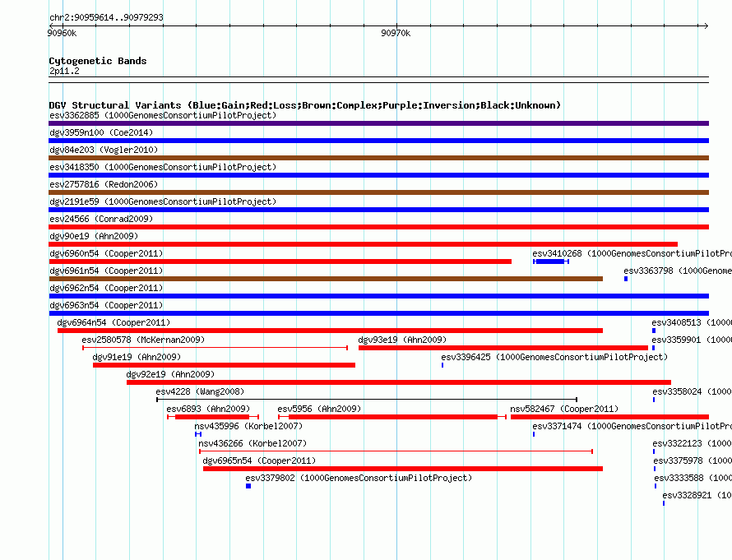Image resolution: width=732 pixels, height=560 pixels.
Task: Open the esv3328921 variant label
Action: tap(697, 495)
